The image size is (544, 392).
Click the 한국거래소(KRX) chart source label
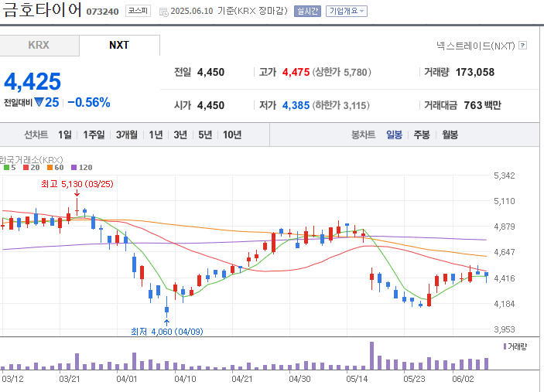click(31, 160)
